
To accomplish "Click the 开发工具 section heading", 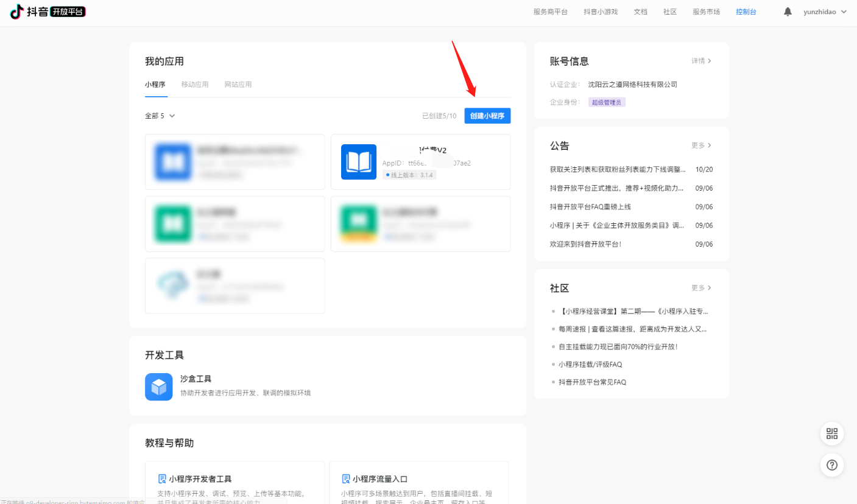I will point(164,355).
